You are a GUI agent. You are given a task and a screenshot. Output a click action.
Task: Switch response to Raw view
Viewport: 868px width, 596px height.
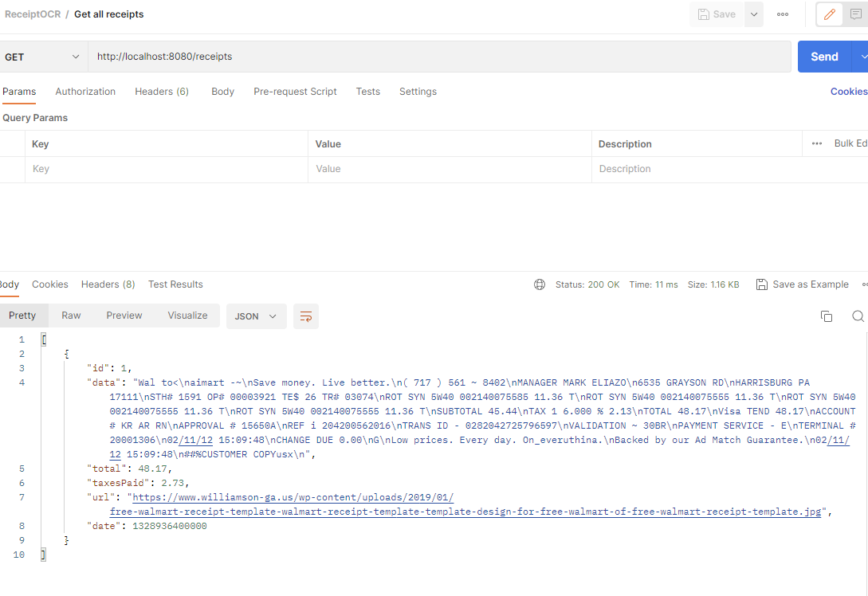click(70, 316)
